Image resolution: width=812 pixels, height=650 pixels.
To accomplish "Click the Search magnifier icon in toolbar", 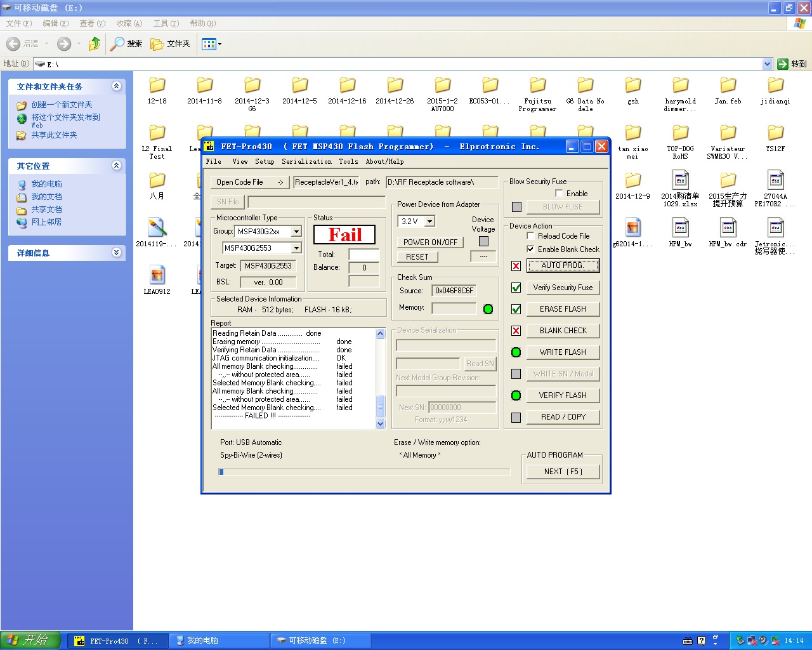I will coord(117,44).
